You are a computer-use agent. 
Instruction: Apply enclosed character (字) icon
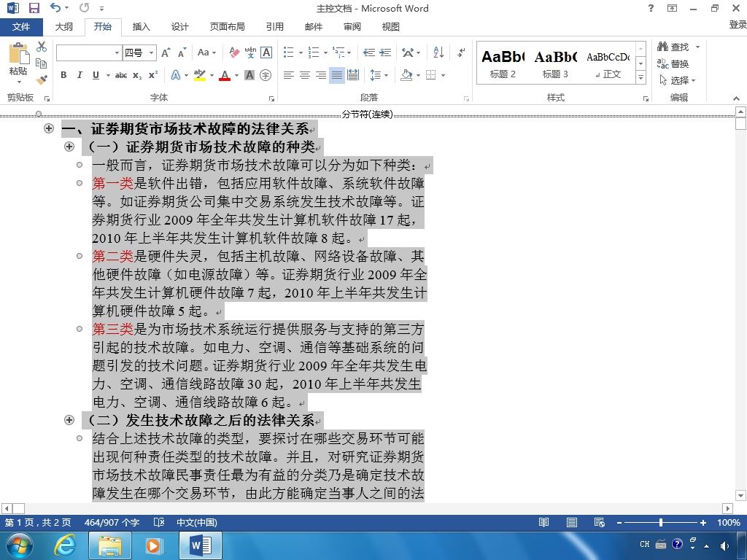(266, 75)
